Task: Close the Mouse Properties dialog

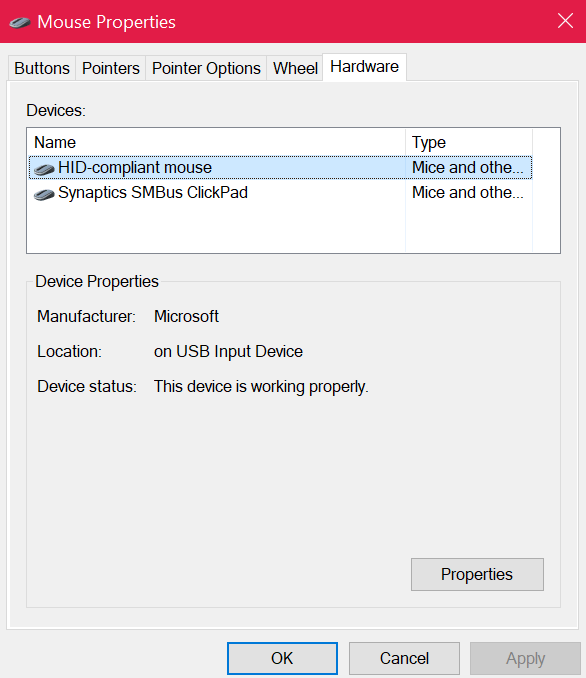Action: coord(565,21)
